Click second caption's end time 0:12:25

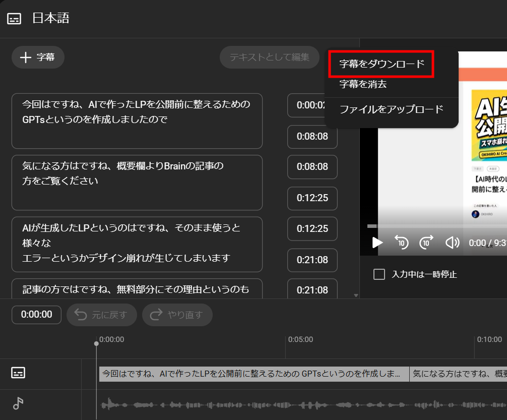click(x=312, y=198)
